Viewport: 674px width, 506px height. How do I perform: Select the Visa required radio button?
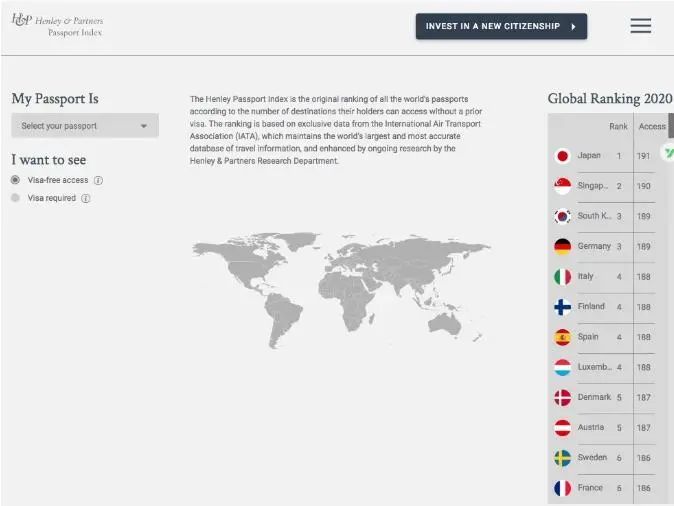tap(15, 198)
